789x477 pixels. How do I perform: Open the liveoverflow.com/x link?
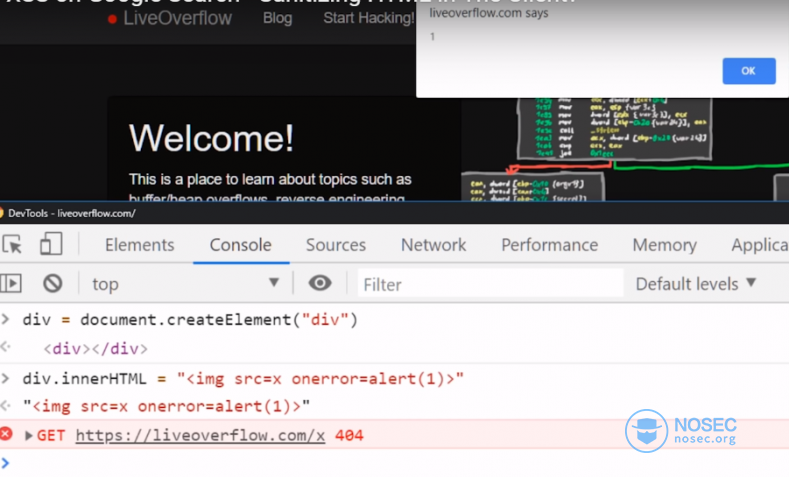click(x=200, y=435)
